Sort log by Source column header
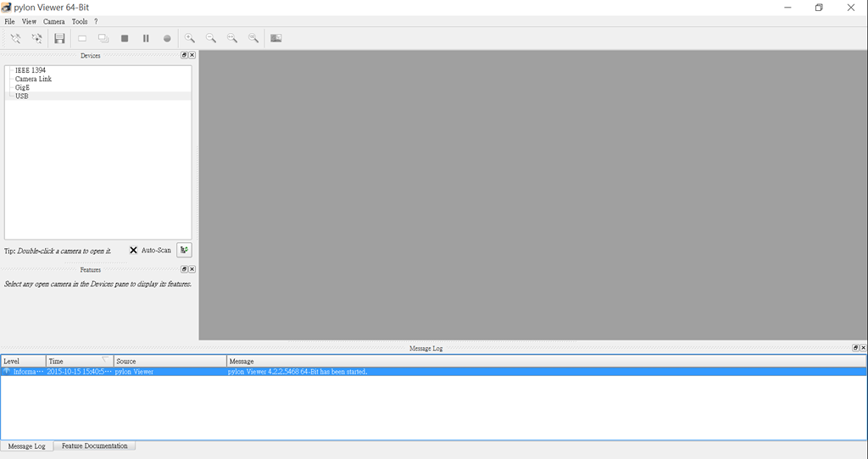The height and width of the screenshot is (459, 868). [x=170, y=361]
